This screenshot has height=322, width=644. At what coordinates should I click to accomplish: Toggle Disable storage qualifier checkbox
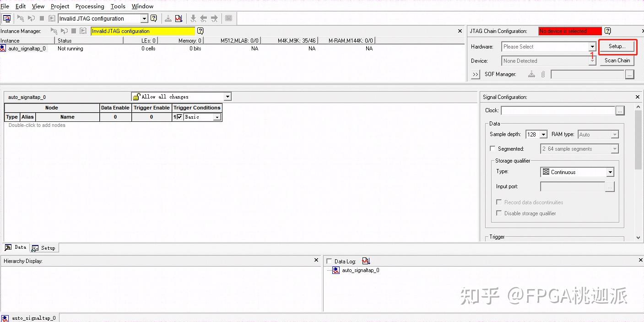tap(499, 213)
